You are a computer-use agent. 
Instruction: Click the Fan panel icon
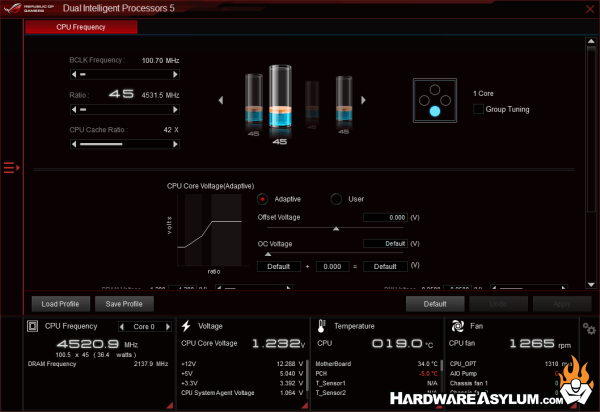click(457, 326)
